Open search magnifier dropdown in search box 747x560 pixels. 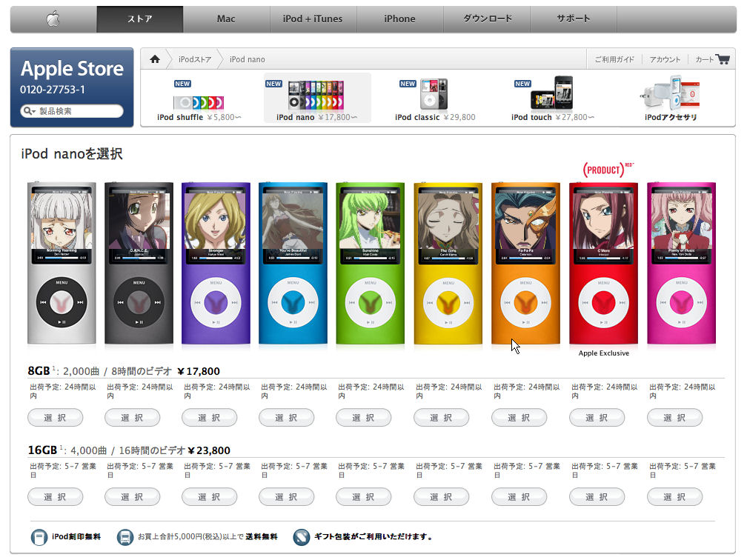(29, 111)
